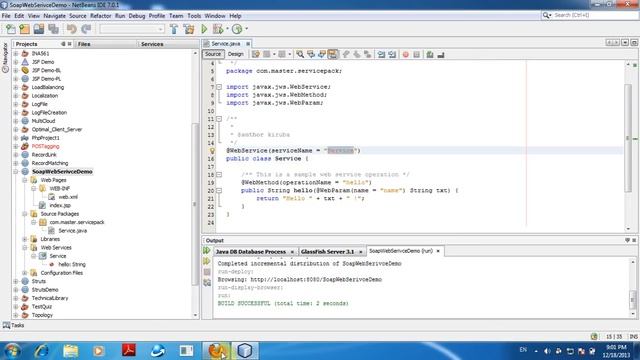Collapse the Javadoc fold on line 11

(219, 119)
